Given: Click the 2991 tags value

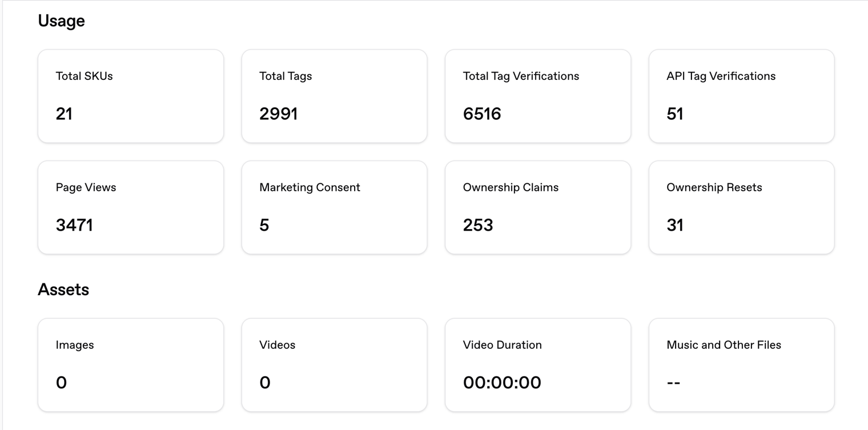Looking at the screenshot, I should pos(279,114).
